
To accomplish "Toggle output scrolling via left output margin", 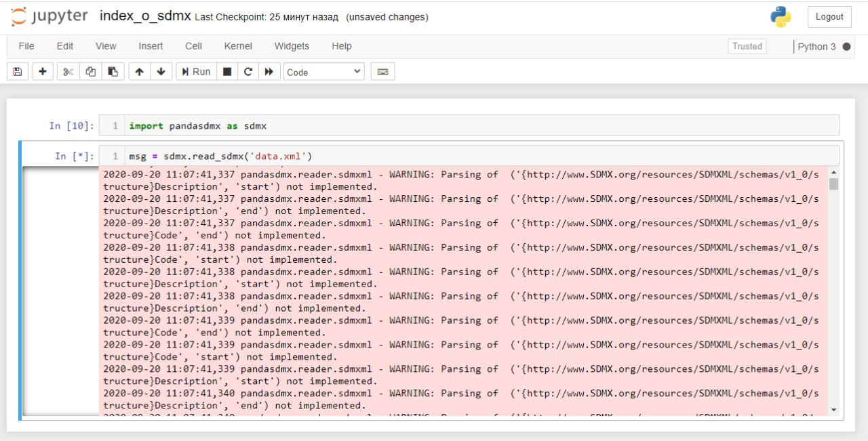I will click(60, 291).
